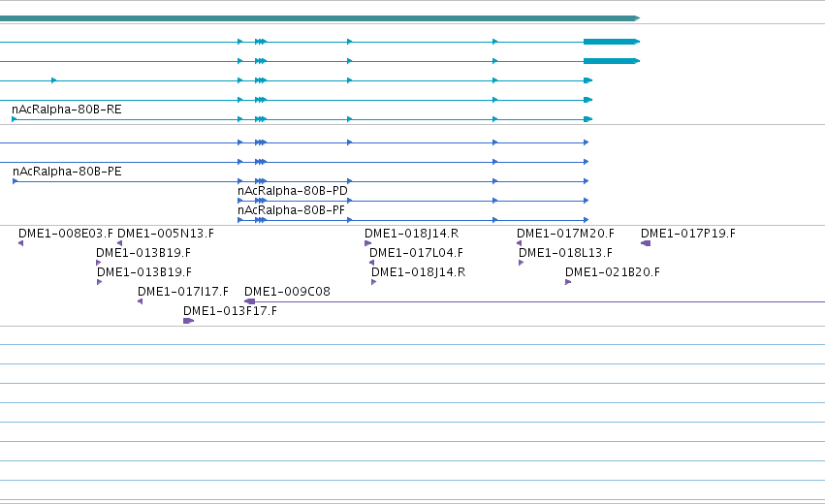The width and height of the screenshot is (825, 504).
Task: Select the thick teal gene bar at top
Action: [x=319, y=18]
